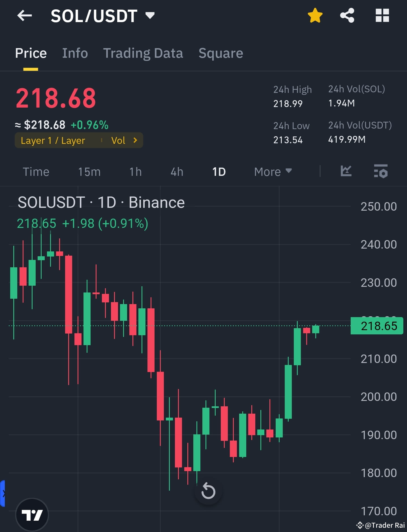Select the 1D timeframe
407x532 pixels.
pos(219,171)
